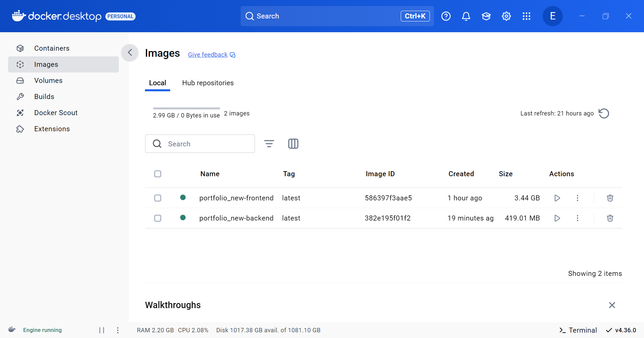Click the Image ID column header
Image resolution: width=644 pixels, height=338 pixels.
click(x=380, y=174)
